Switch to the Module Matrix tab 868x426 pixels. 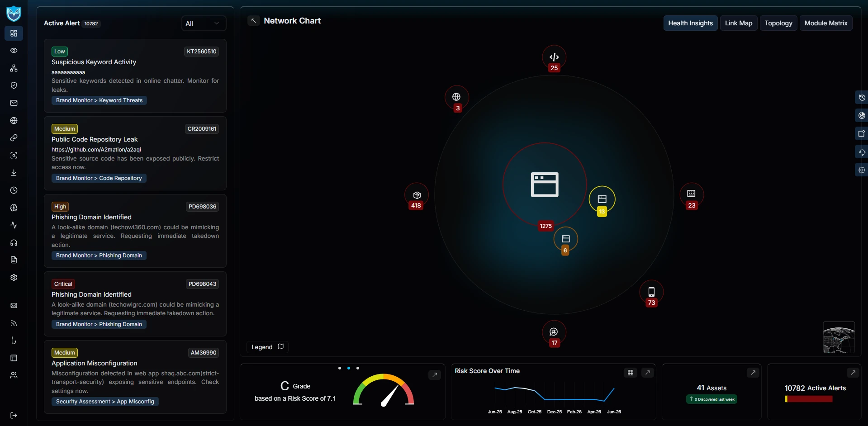tap(826, 23)
